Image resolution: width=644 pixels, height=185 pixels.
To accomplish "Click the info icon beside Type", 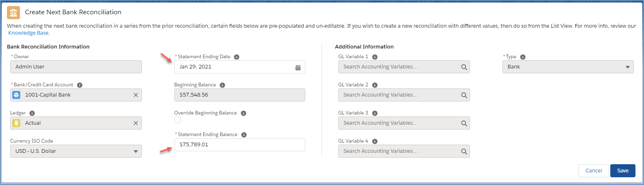I will 523,57.
